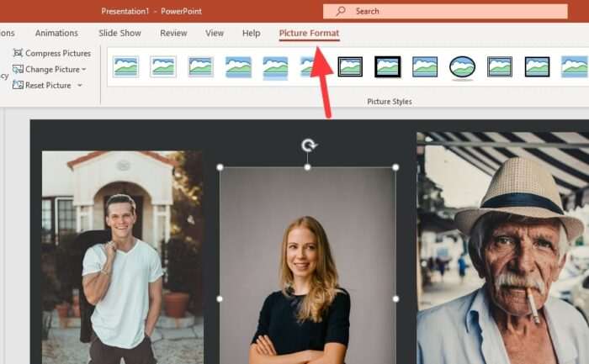Open the Animations ribbon tab

point(56,33)
